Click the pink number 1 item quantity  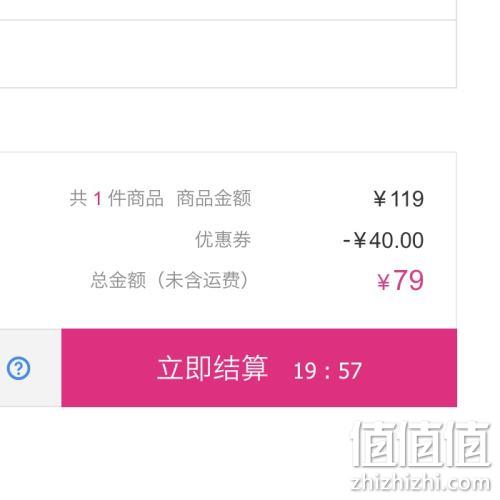[98, 199]
